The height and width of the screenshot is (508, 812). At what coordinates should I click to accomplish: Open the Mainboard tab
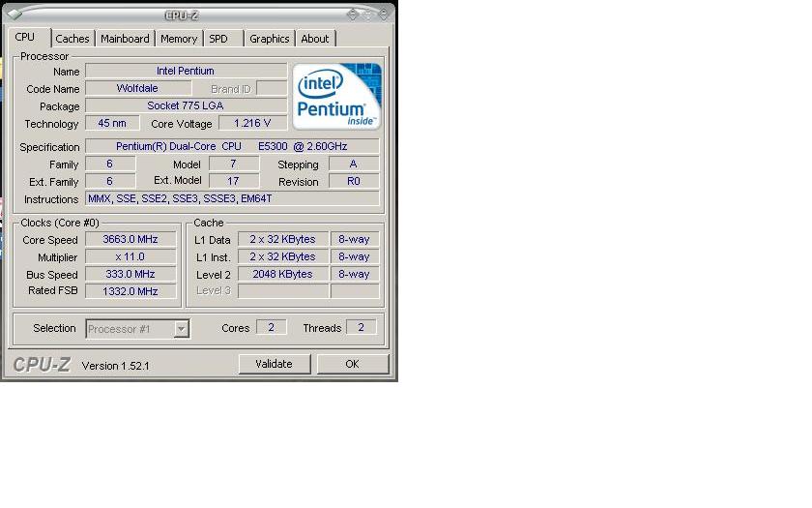(x=125, y=39)
